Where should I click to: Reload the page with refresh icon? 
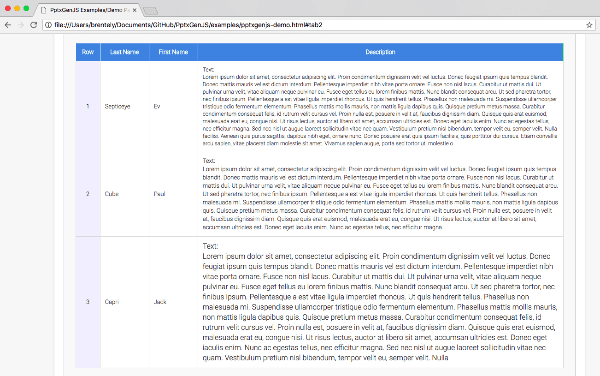point(34,25)
